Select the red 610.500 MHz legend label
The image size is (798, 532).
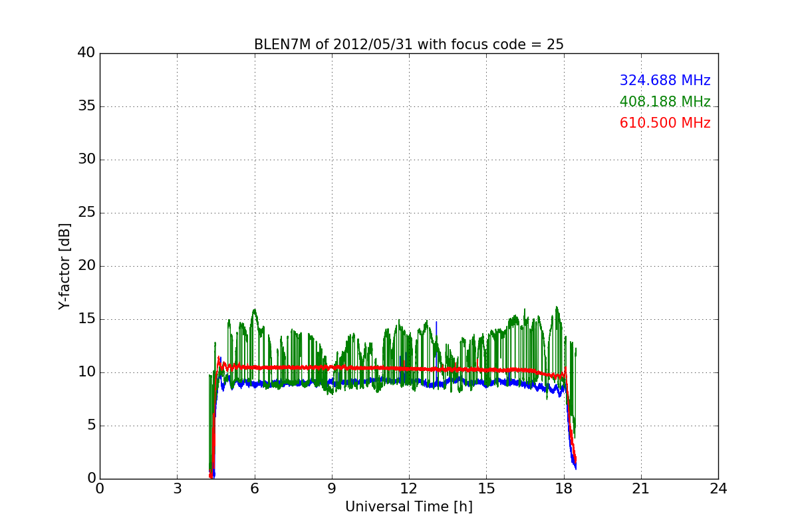tap(665, 123)
